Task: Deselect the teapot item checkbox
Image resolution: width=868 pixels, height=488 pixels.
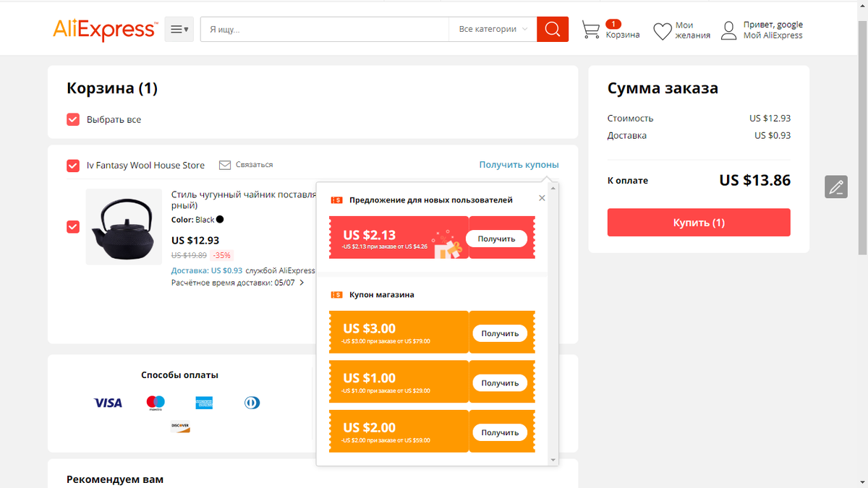Action: click(73, 226)
